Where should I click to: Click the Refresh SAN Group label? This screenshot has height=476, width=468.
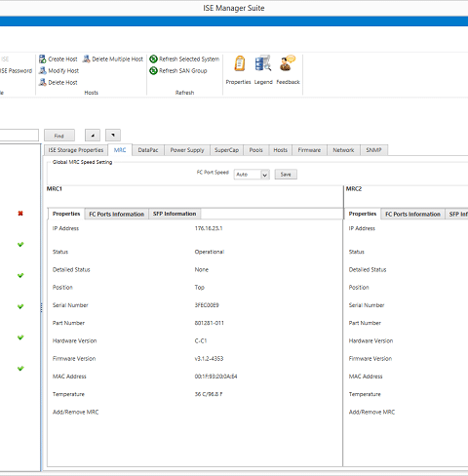pos(183,71)
